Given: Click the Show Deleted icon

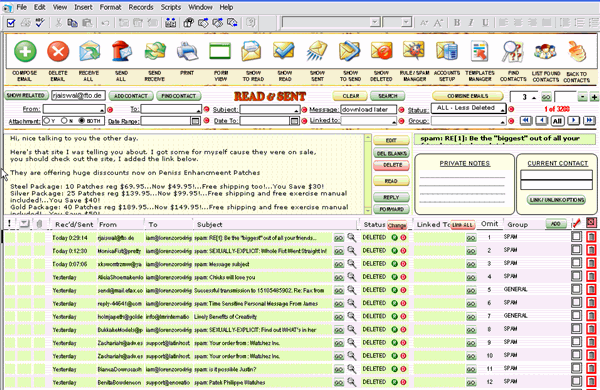Looking at the screenshot, I should coord(382,51).
